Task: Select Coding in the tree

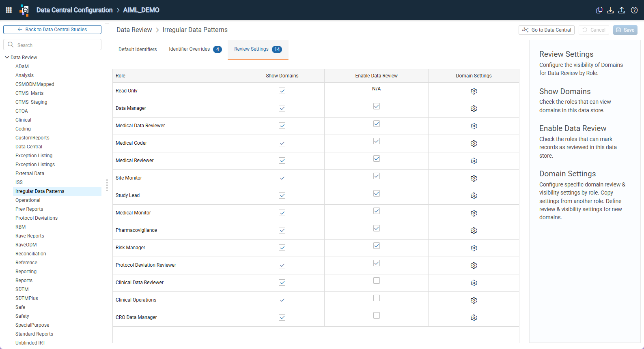Action: point(23,129)
